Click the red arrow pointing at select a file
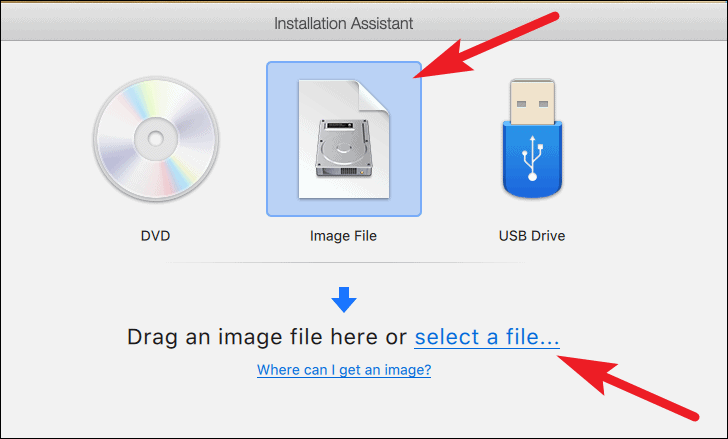Viewport: 728px width, 439px height. coord(628,388)
